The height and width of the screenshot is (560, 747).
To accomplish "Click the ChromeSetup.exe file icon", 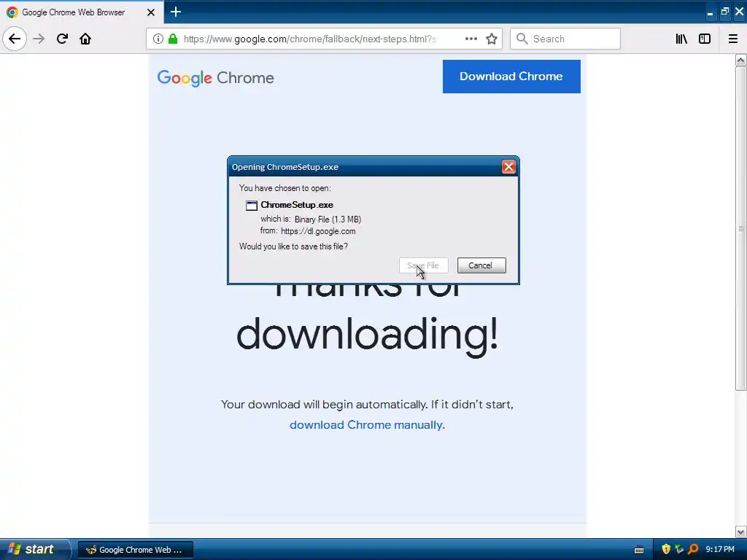I will [x=251, y=205].
